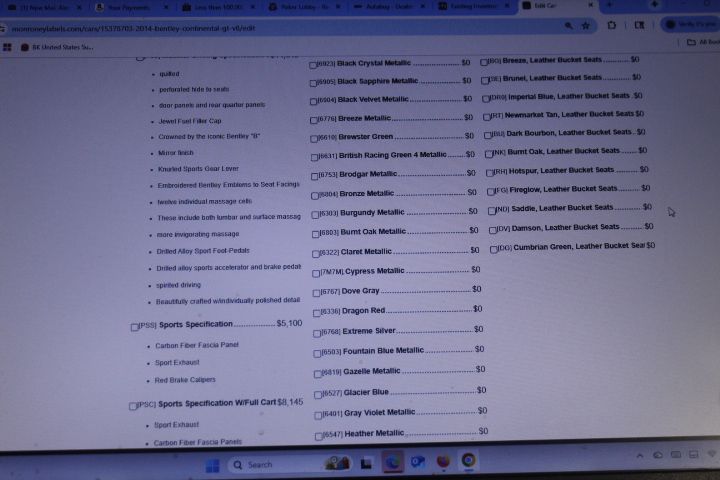Tick the British Racing Green 4 Metallic checkbox
The image size is (720, 480).
click(x=314, y=156)
